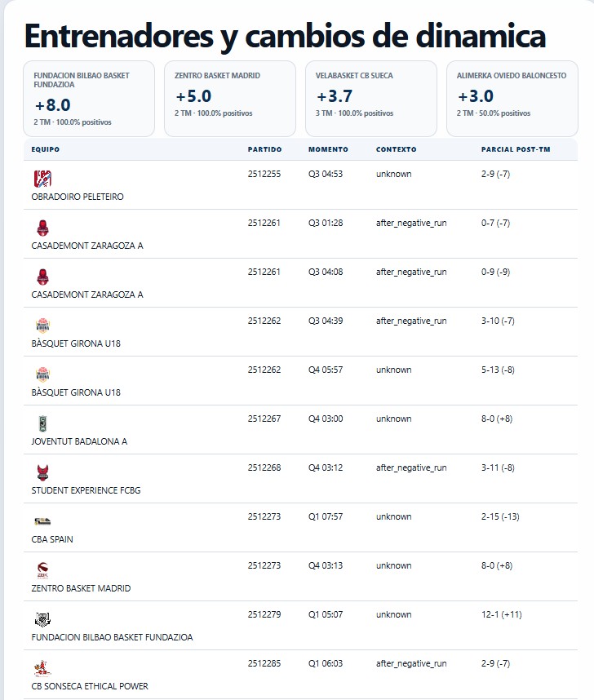Click the Q4 03:13 moment cell
Viewport: 594px width, 700px height.
(326, 565)
